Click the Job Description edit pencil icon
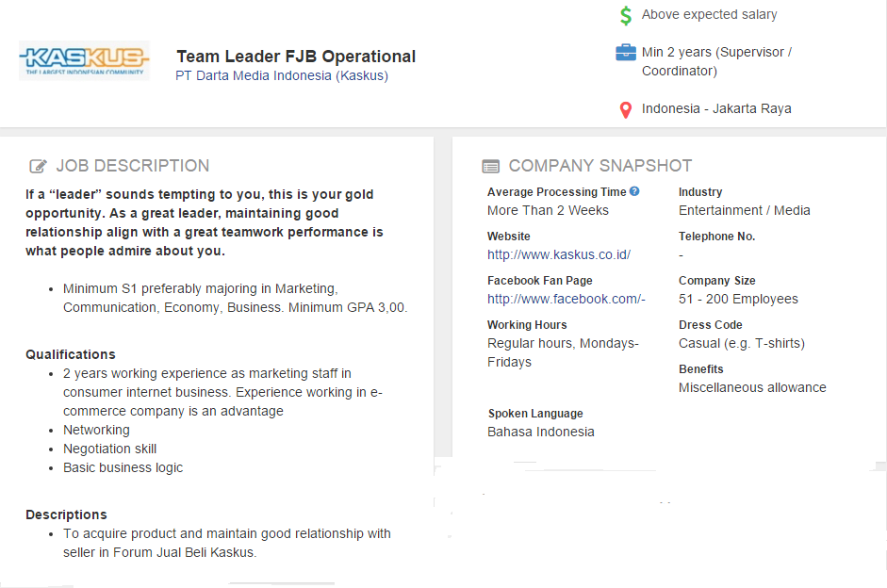The width and height of the screenshot is (887, 588). pos(39,167)
